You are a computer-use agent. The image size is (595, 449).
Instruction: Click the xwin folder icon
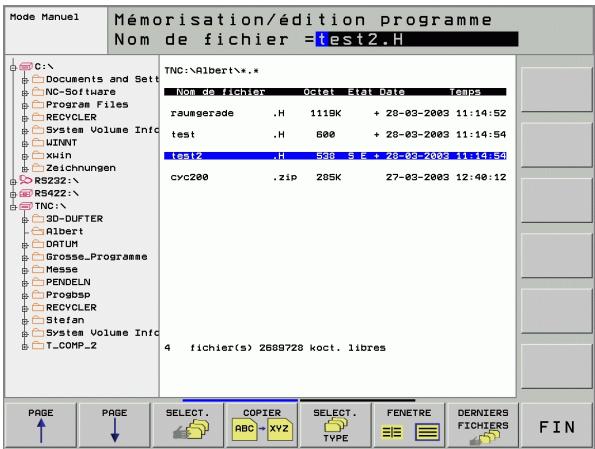[38, 155]
